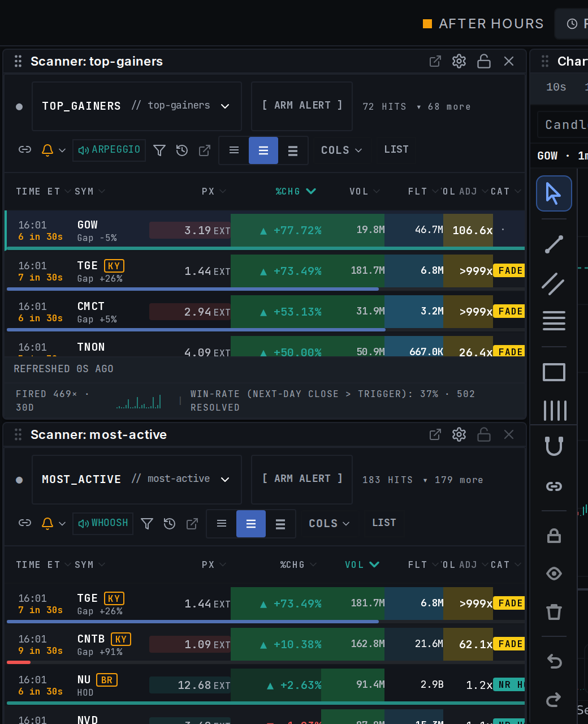
Task: Delete drawings with trash icon
Action: point(554,612)
